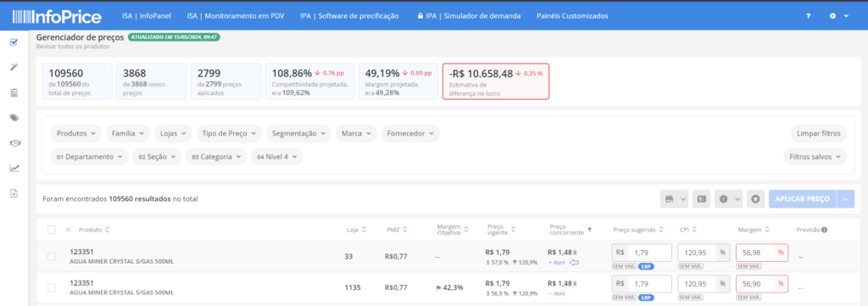868x306 pixels.
Task: Open Painéis Customizados menu
Action: point(572,16)
